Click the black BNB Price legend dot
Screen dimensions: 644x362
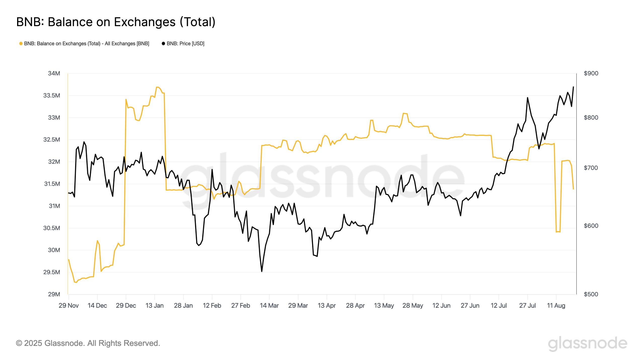tap(163, 43)
